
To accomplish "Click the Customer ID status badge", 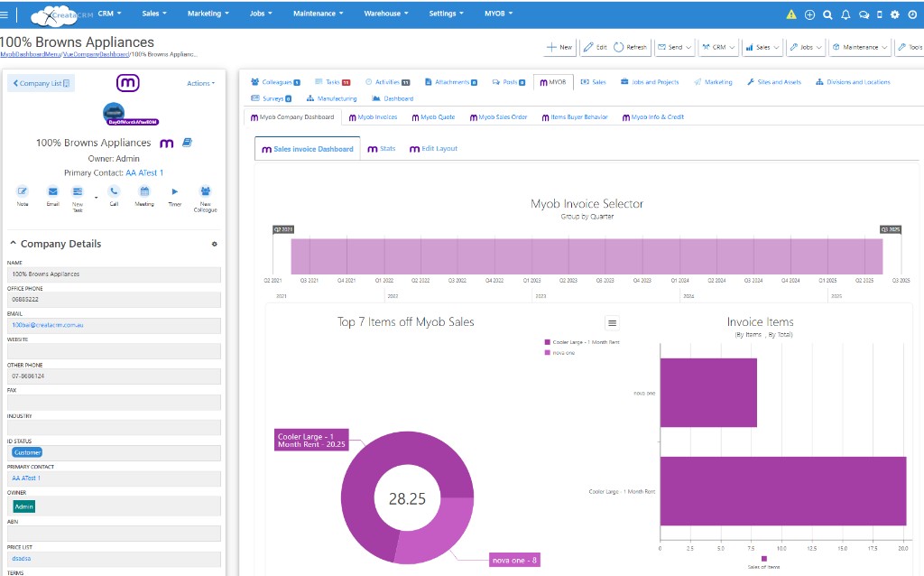I will (27, 453).
